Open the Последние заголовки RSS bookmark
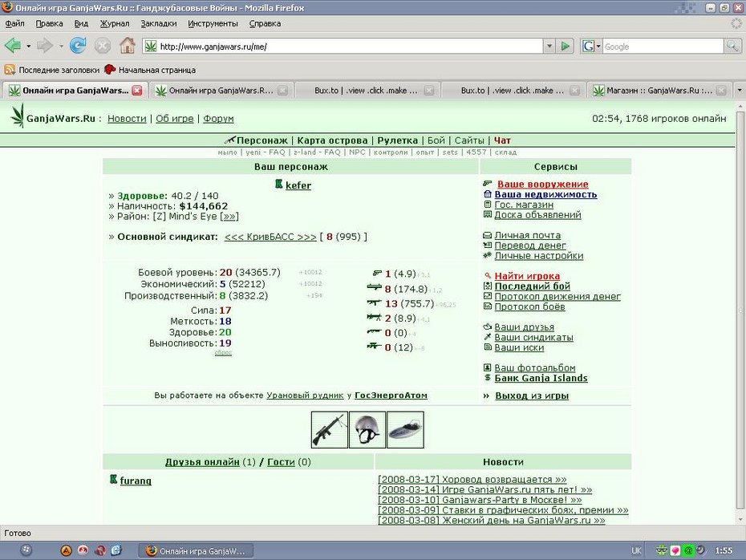746x560 pixels. [x=52, y=70]
